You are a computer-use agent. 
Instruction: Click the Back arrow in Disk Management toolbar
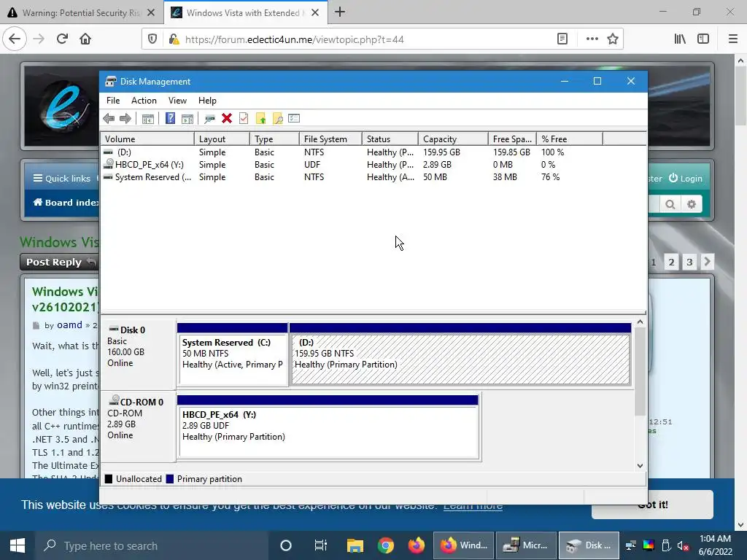tap(109, 119)
